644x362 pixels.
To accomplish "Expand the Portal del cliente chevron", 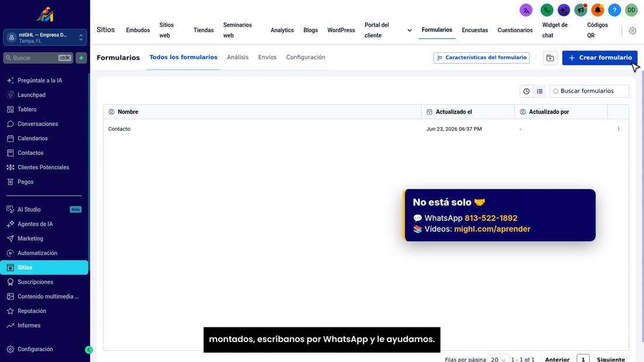I will pyautogui.click(x=409, y=30).
